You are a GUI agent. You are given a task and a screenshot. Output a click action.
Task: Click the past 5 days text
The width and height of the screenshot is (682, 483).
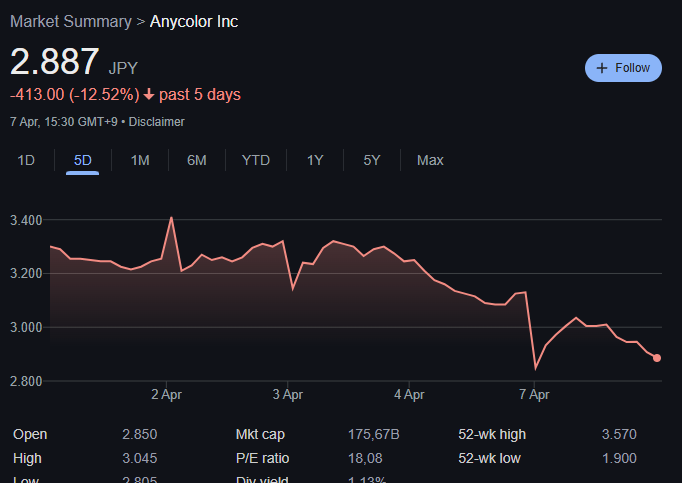[200, 94]
